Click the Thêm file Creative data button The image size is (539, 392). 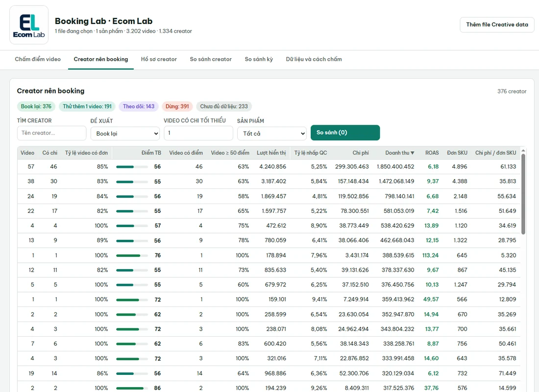click(x=497, y=25)
